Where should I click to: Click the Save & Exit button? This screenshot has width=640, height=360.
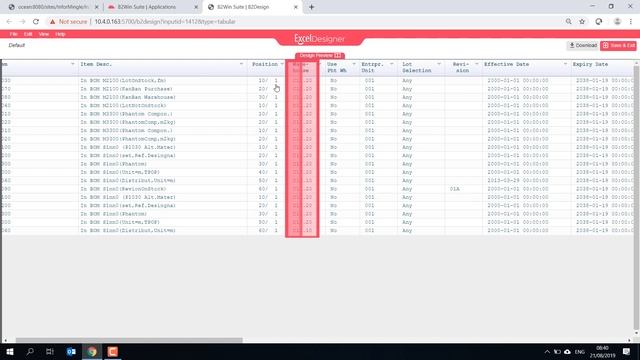(618, 45)
